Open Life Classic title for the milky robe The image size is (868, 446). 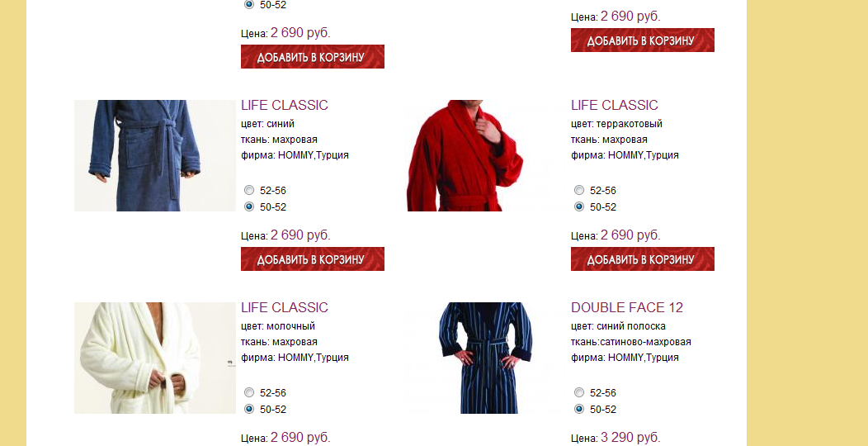point(285,307)
